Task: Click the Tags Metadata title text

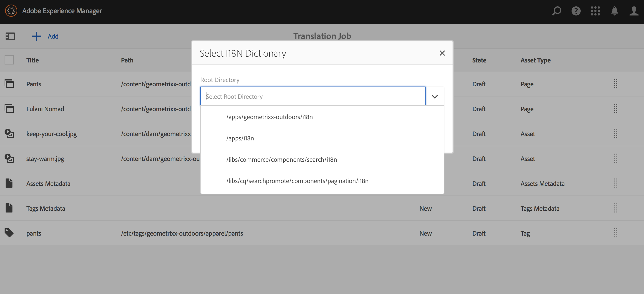Action: coord(46,208)
